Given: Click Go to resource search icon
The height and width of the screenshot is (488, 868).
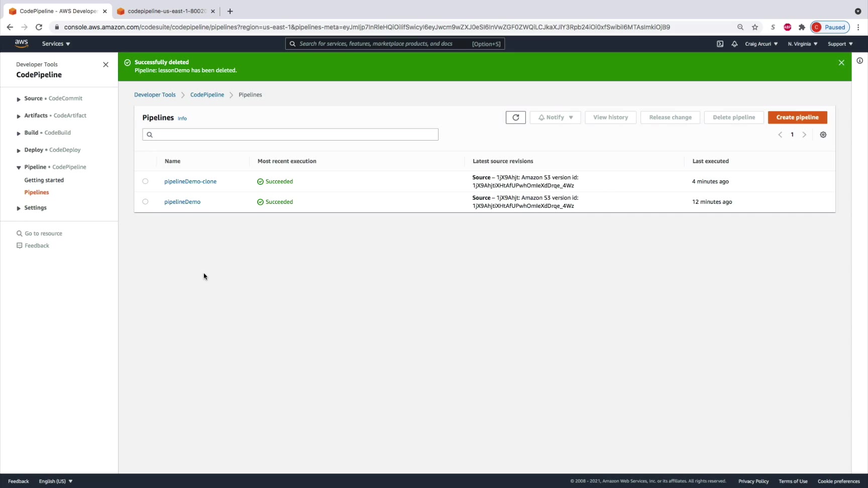Looking at the screenshot, I should [20, 233].
